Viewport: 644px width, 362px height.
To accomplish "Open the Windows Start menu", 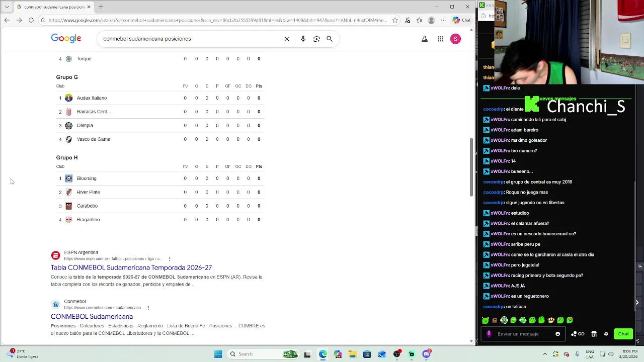I will click(x=218, y=354).
